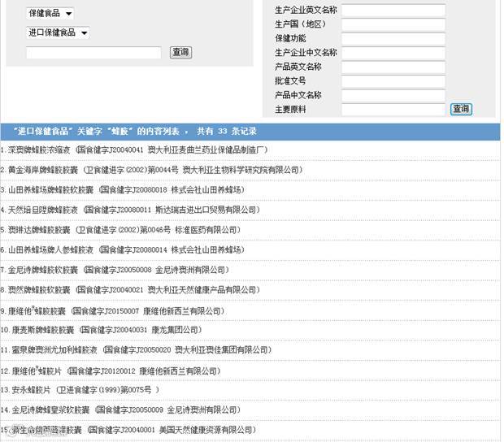
Task: Open result 7 金尼诗牌蜂胶软胶囊
Action: (x=115, y=270)
